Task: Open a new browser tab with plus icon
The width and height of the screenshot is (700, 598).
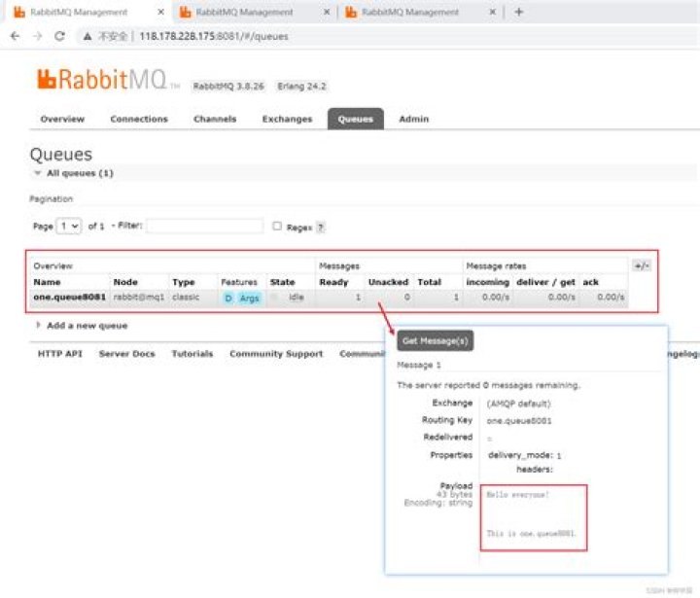Action: click(519, 13)
